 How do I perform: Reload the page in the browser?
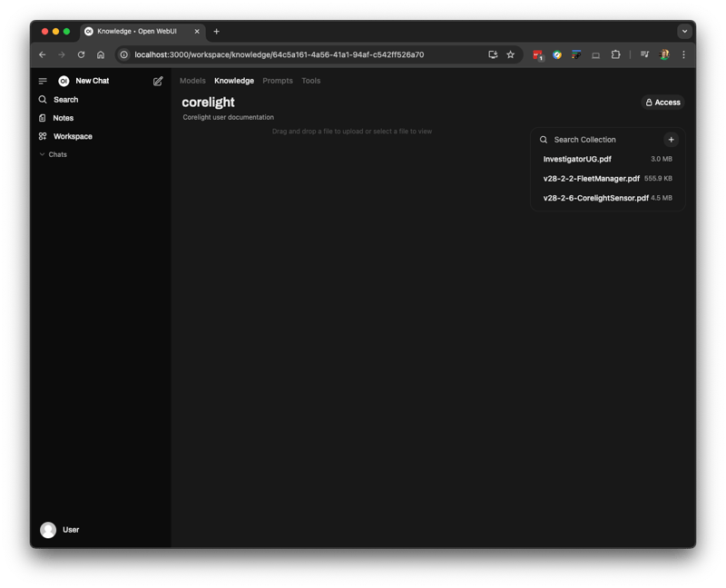click(x=81, y=54)
